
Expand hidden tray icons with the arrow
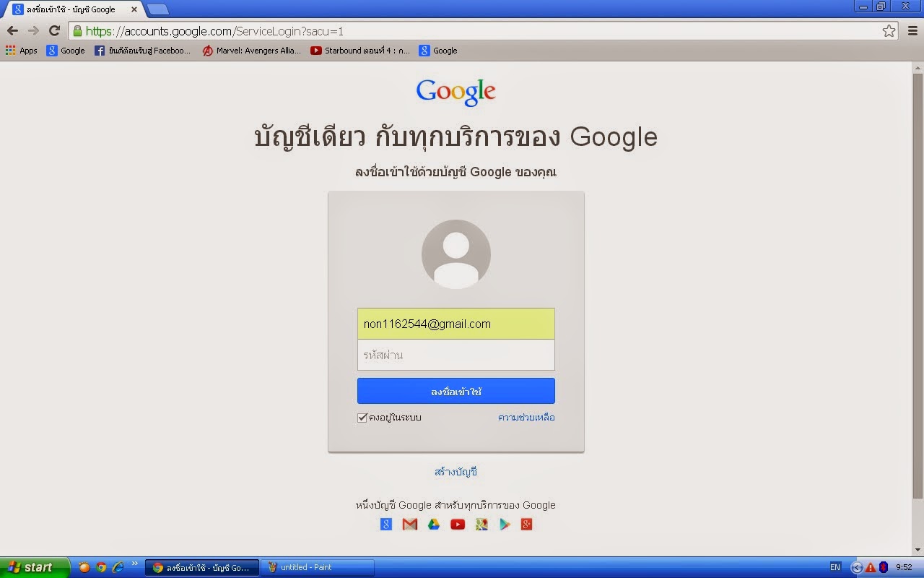[857, 567]
